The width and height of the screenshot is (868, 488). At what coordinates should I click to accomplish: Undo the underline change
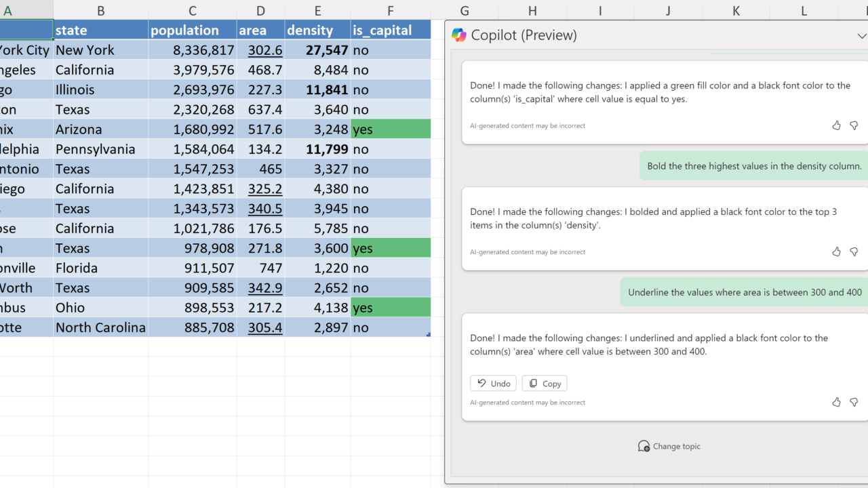click(x=493, y=384)
